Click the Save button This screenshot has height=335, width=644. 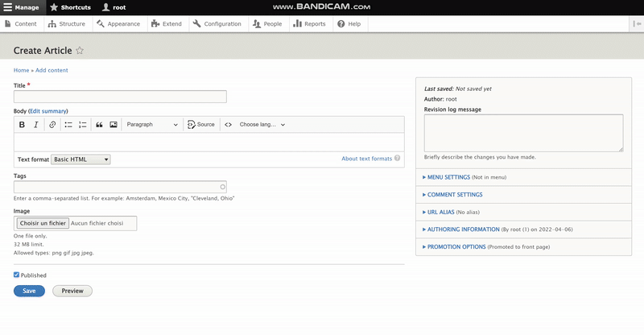29,291
